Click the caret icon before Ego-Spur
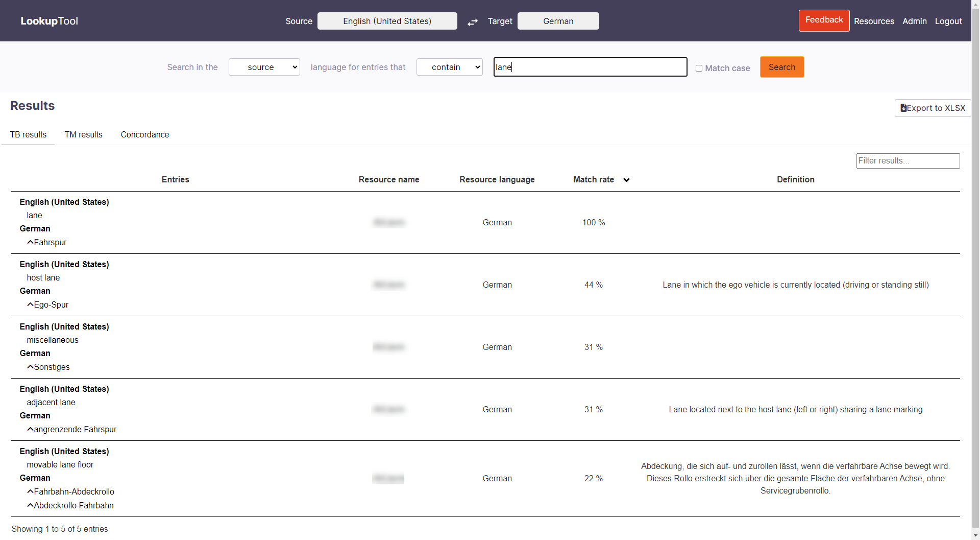Screen dimensions: 980x540 pyautogui.click(x=30, y=304)
